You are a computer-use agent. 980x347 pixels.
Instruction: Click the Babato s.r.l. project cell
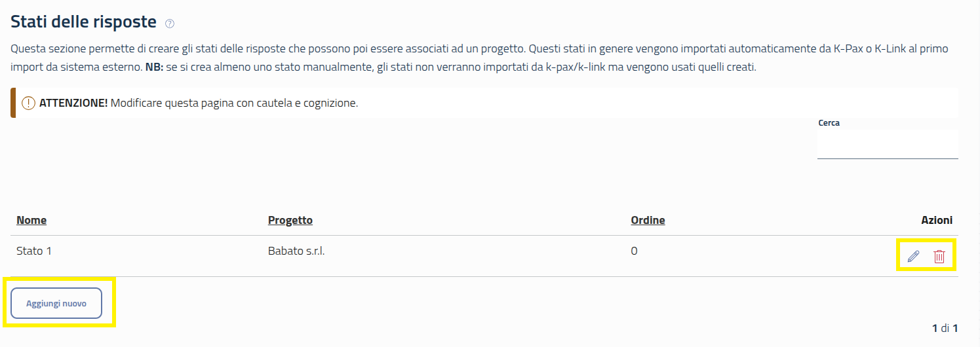(296, 251)
